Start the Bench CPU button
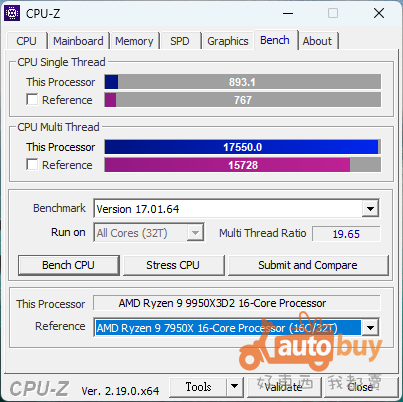This screenshot has height=402, width=403. coord(69,265)
